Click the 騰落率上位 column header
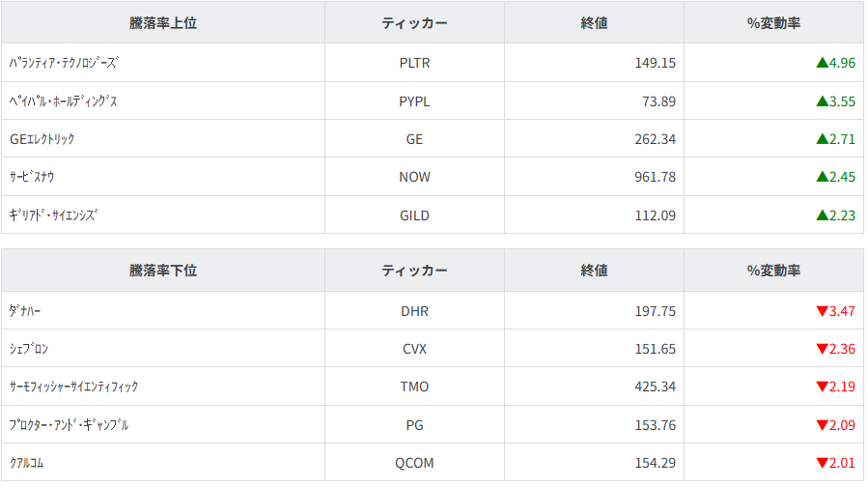 (163, 23)
